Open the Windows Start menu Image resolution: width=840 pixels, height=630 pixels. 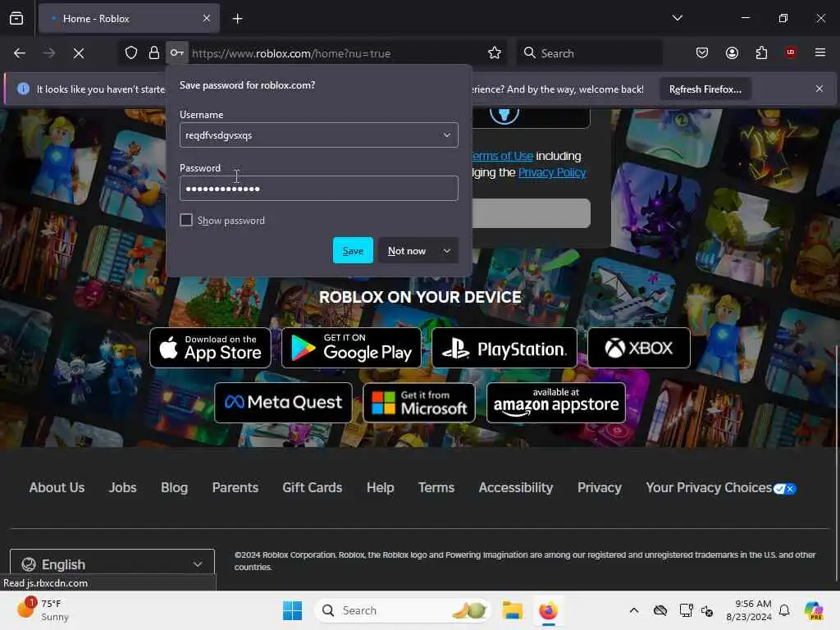coord(293,610)
